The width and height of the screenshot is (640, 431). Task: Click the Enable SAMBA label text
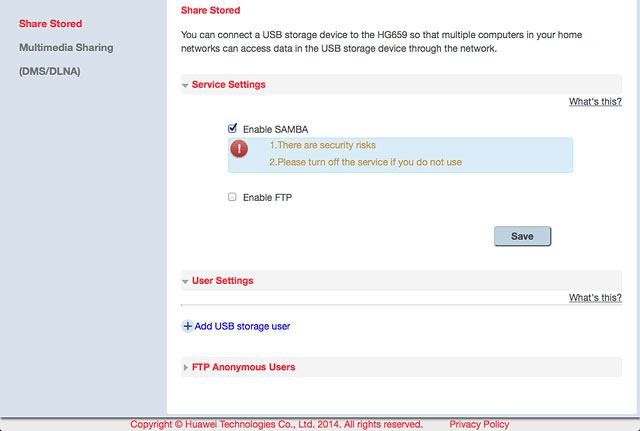coord(276,129)
